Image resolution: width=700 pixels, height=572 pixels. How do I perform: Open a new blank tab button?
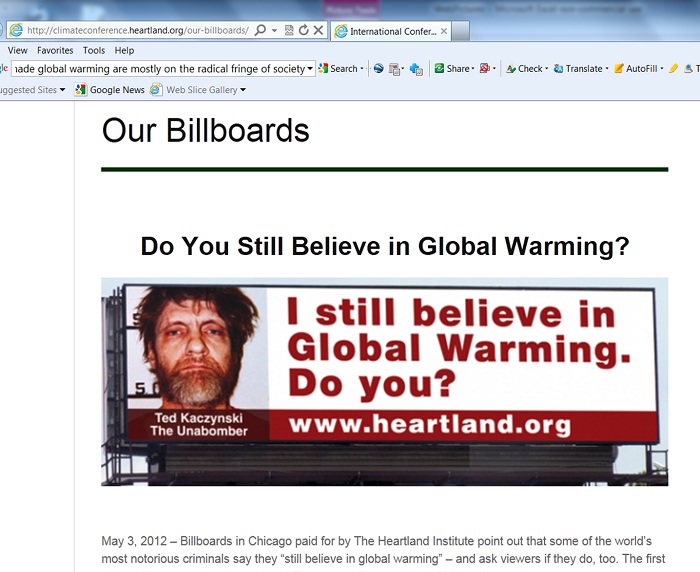[460, 31]
